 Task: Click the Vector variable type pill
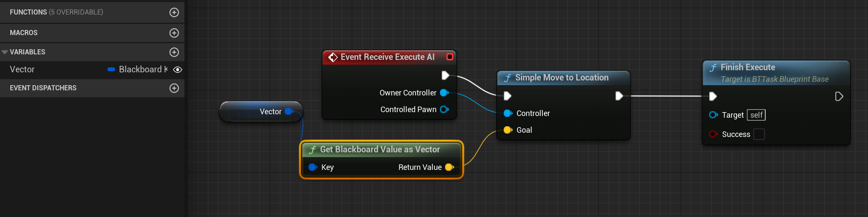pyautogui.click(x=111, y=69)
